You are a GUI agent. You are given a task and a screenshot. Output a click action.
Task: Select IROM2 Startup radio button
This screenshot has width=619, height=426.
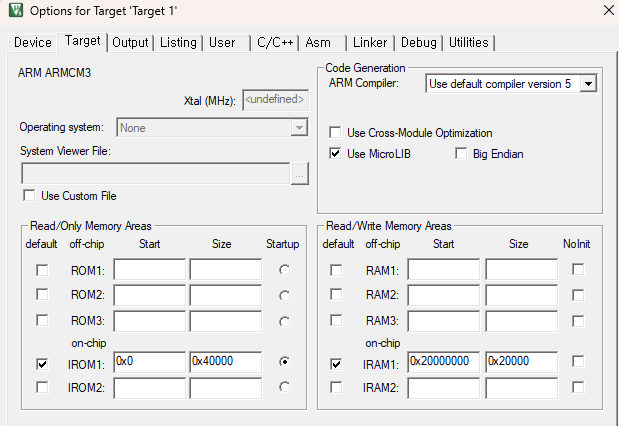click(284, 387)
